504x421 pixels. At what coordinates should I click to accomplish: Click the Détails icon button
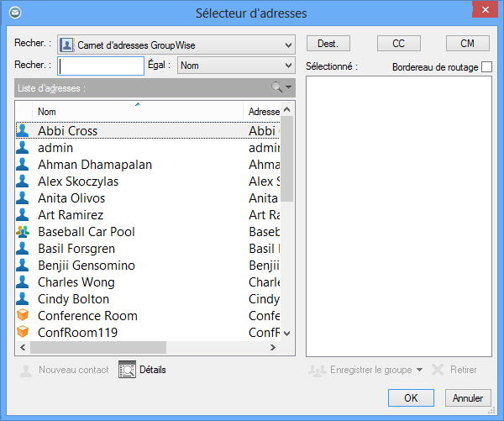tap(127, 370)
